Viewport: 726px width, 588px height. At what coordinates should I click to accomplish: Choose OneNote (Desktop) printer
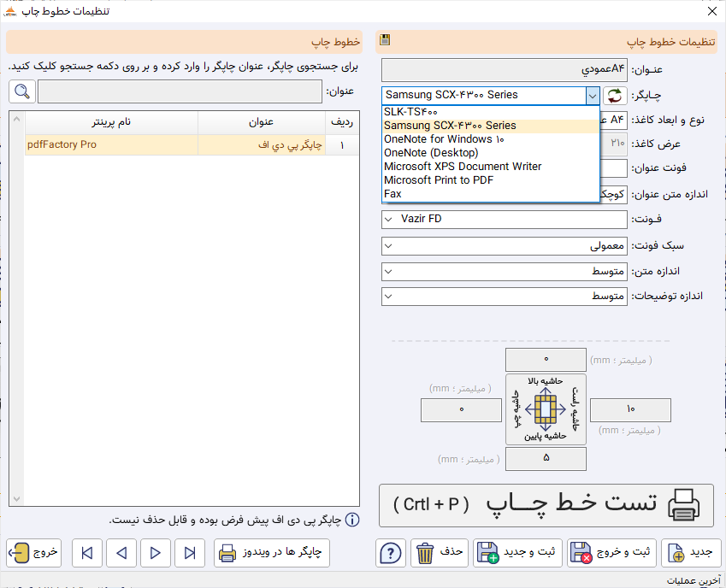pos(491,153)
